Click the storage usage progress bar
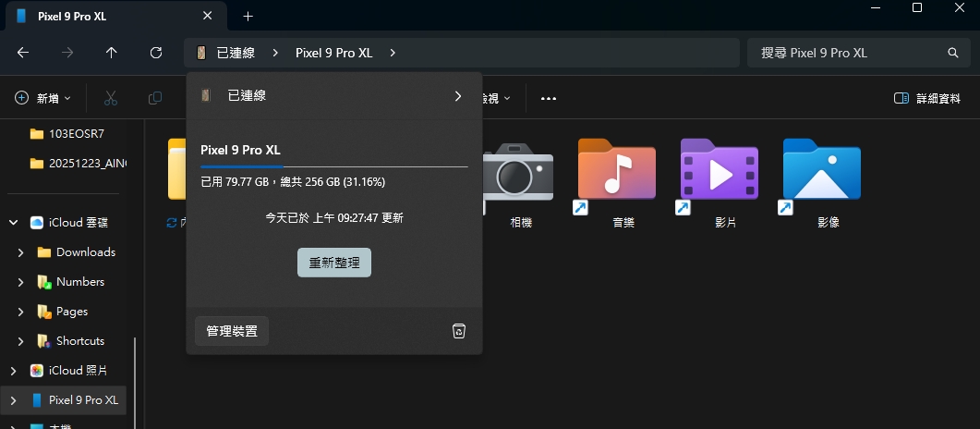 (x=333, y=167)
